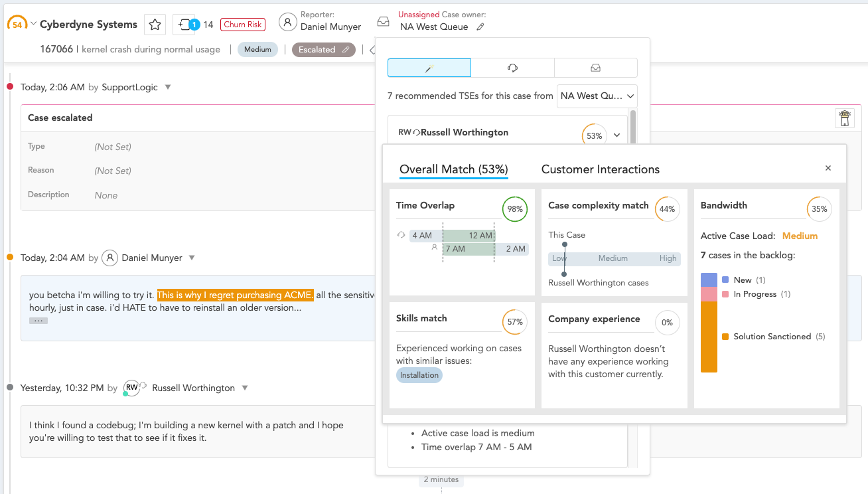
Task: Click the Medium severity pill
Action: point(257,49)
